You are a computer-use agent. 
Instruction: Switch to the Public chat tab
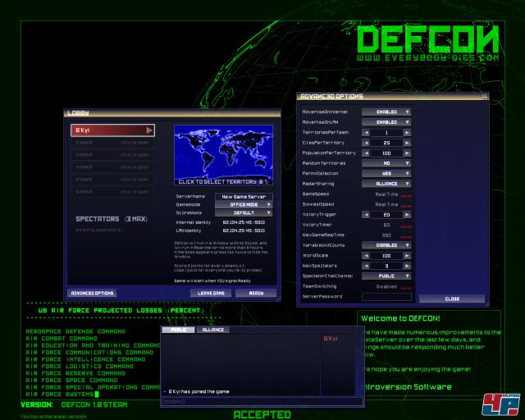[179, 330]
